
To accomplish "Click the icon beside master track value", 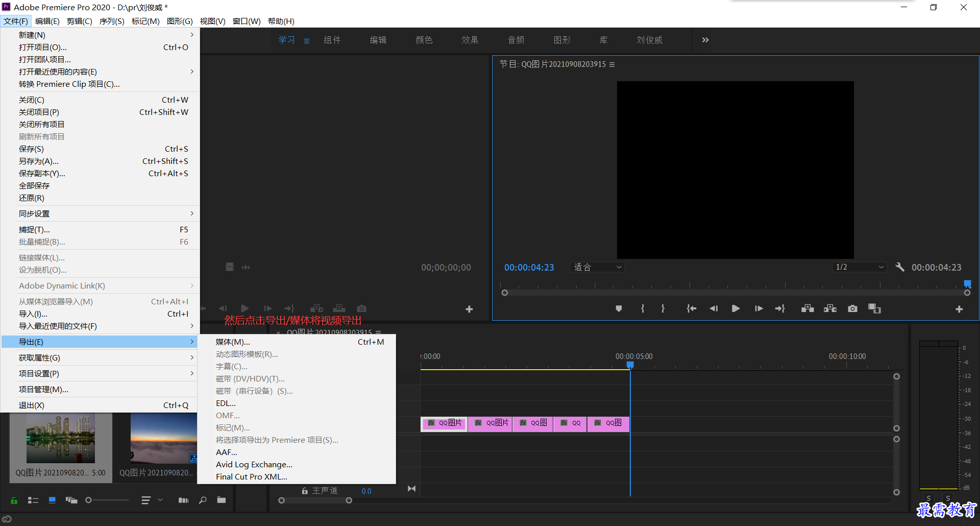I will point(411,489).
